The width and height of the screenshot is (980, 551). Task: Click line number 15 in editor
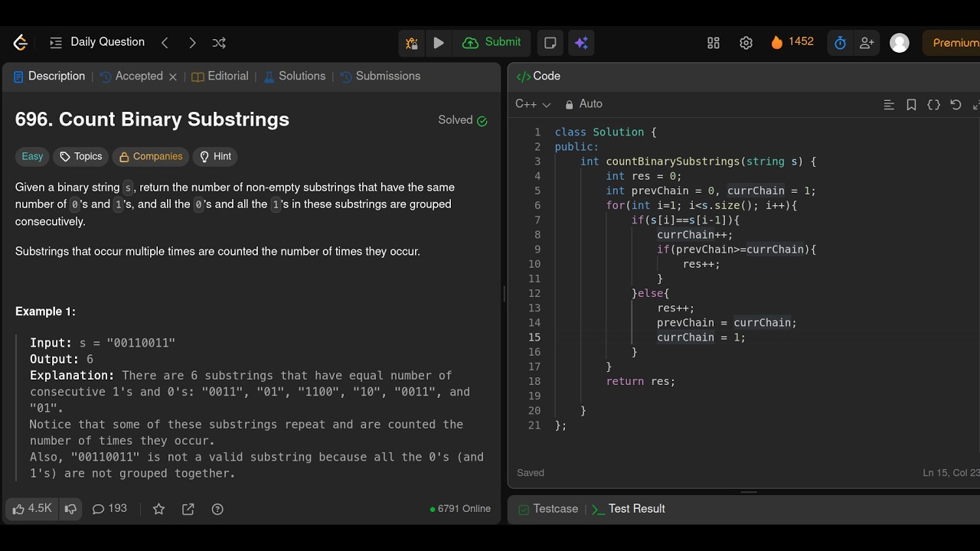click(x=534, y=337)
